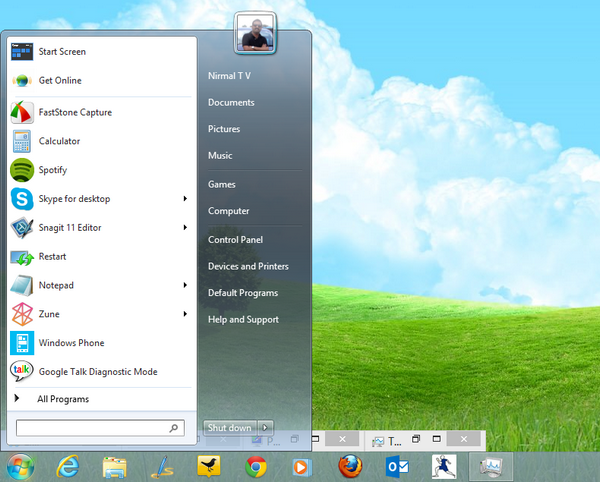The image size is (600, 482).
Task: Expand the Snagit 11 Editor jump list arrow
Action: pos(185,227)
